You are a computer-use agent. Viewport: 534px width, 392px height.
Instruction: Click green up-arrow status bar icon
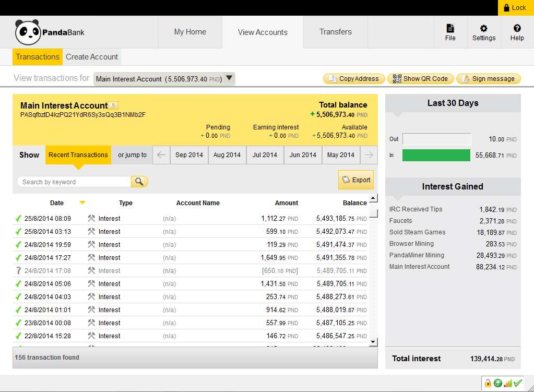(498, 383)
